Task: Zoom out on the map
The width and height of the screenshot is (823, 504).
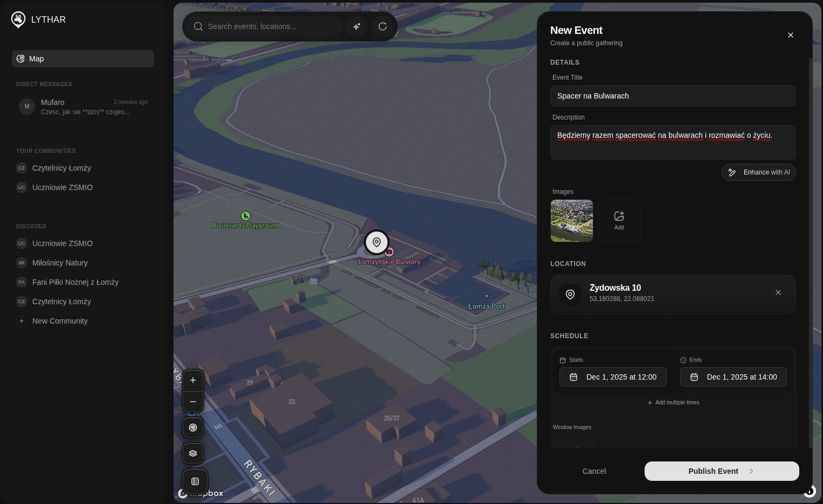Action: tap(193, 402)
